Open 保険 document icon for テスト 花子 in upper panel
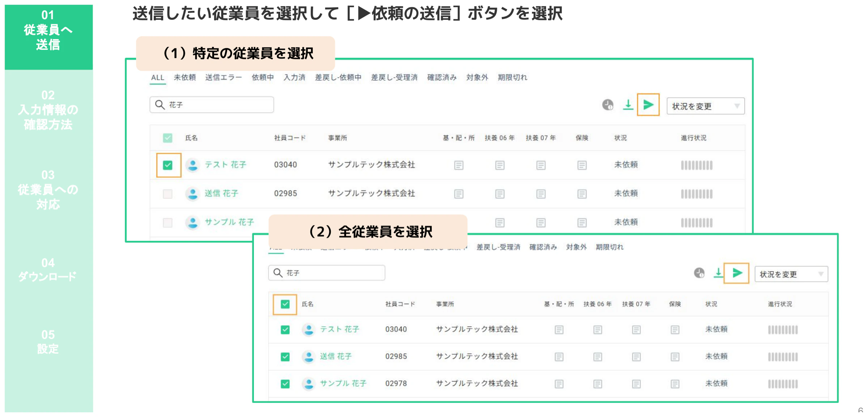 click(582, 165)
